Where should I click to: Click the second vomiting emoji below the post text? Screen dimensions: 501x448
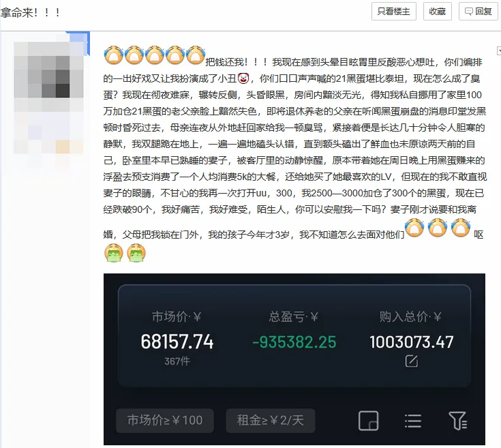(x=136, y=253)
